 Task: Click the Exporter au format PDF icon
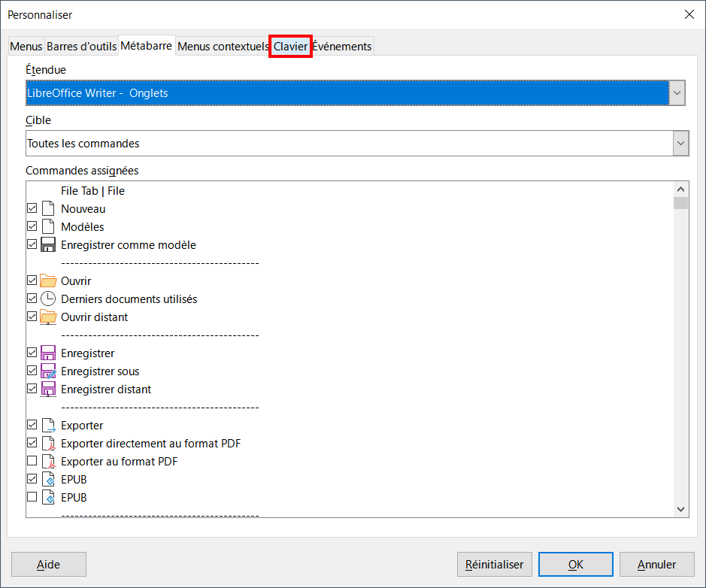(48, 461)
